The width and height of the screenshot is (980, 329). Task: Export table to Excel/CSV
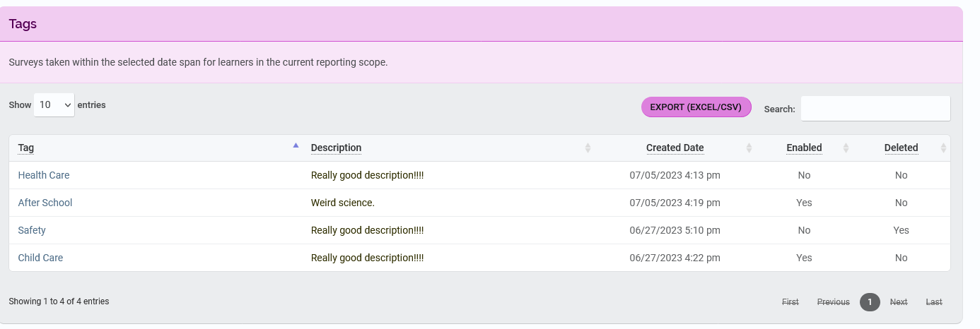tap(696, 107)
